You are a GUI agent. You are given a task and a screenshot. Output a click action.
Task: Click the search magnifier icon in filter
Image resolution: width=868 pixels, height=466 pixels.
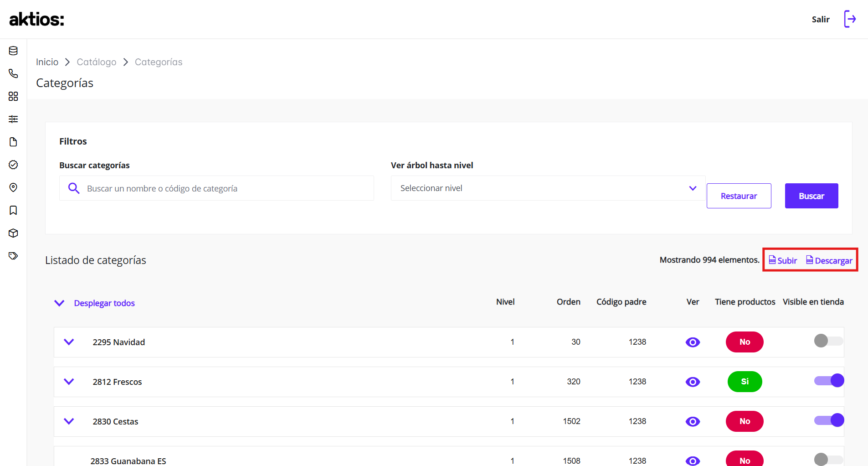click(74, 188)
